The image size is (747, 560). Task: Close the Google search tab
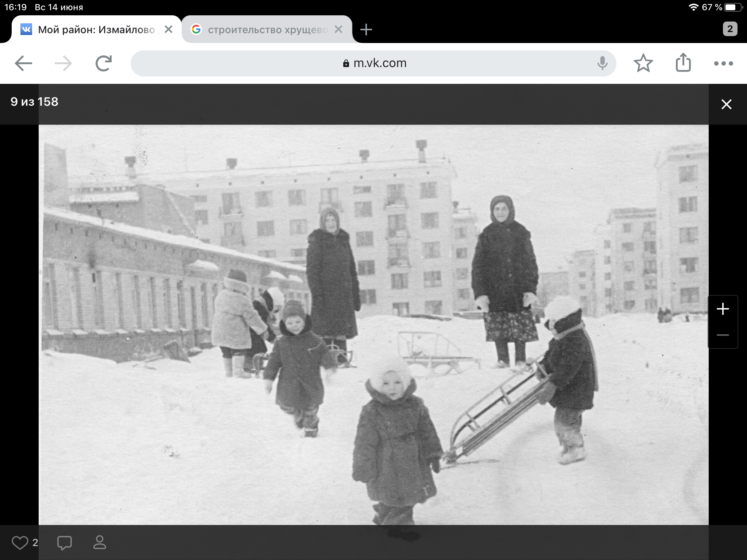pos(338,30)
